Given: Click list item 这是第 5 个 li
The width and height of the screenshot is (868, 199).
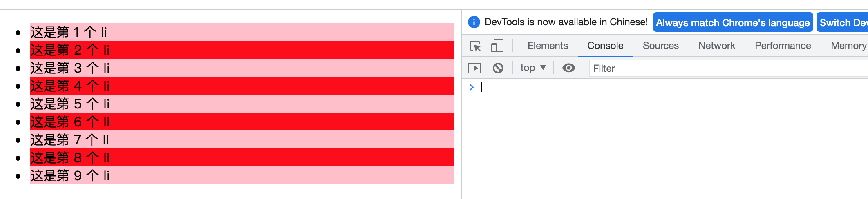Looking at the screenshot, I should pos(242,104).
